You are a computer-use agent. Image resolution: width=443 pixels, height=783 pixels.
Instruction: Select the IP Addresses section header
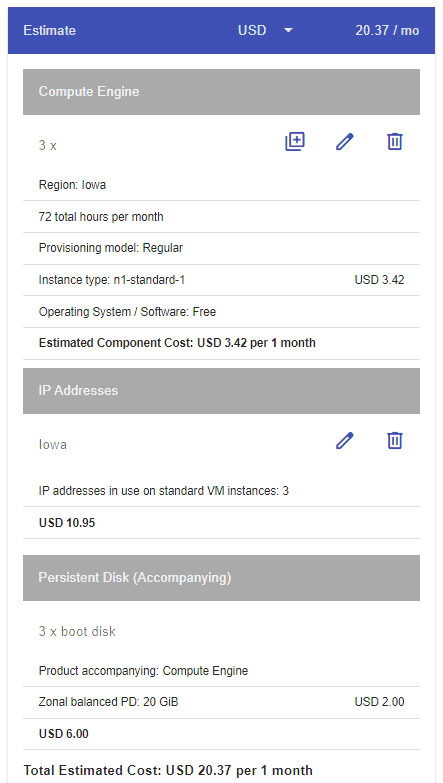click(x=221, y=391)
